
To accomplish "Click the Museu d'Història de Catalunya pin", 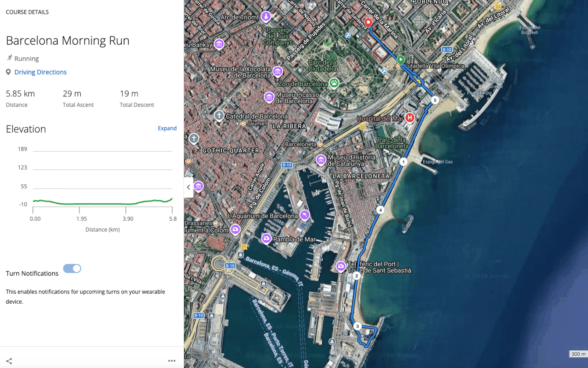I will point(321,159).
